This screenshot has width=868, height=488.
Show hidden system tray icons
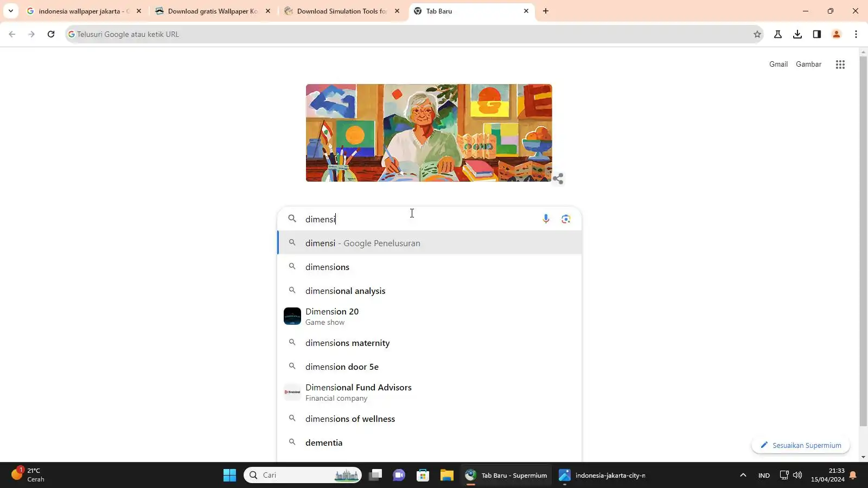(x=743, y=476)
